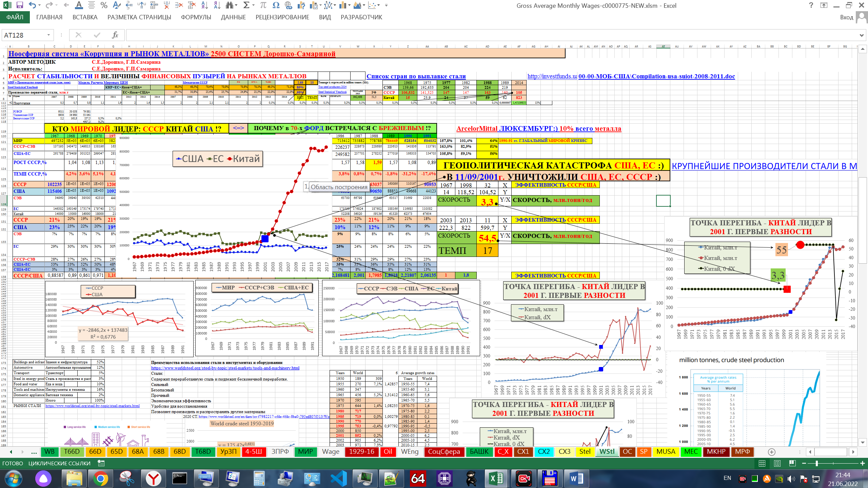This screenshot has height=488, width=868.
Task: Click the insert hyperlink globe icon
Action: (x=289, y=5)
